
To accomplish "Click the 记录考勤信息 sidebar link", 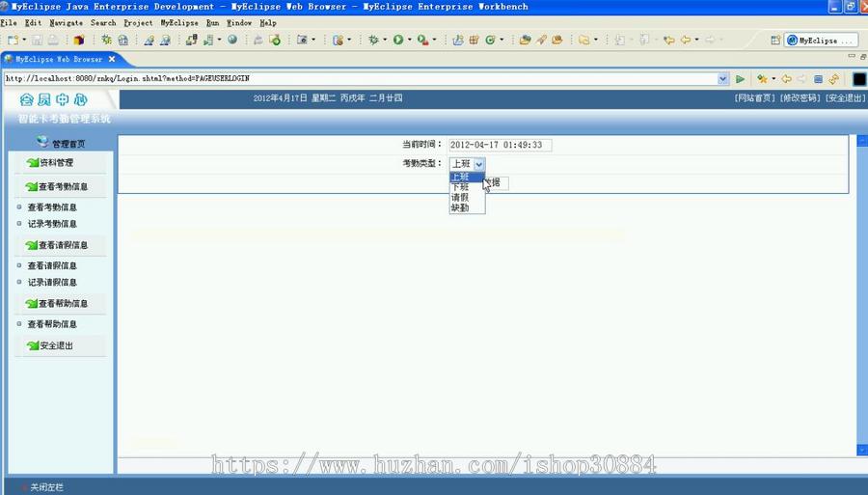I will click(52, 224).
